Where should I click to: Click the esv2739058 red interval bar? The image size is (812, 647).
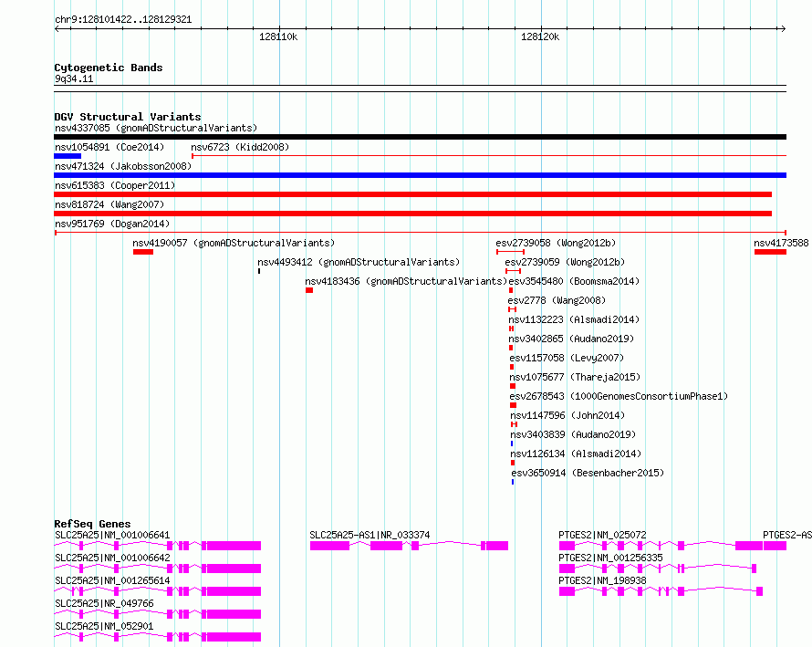tap(510, 252)
